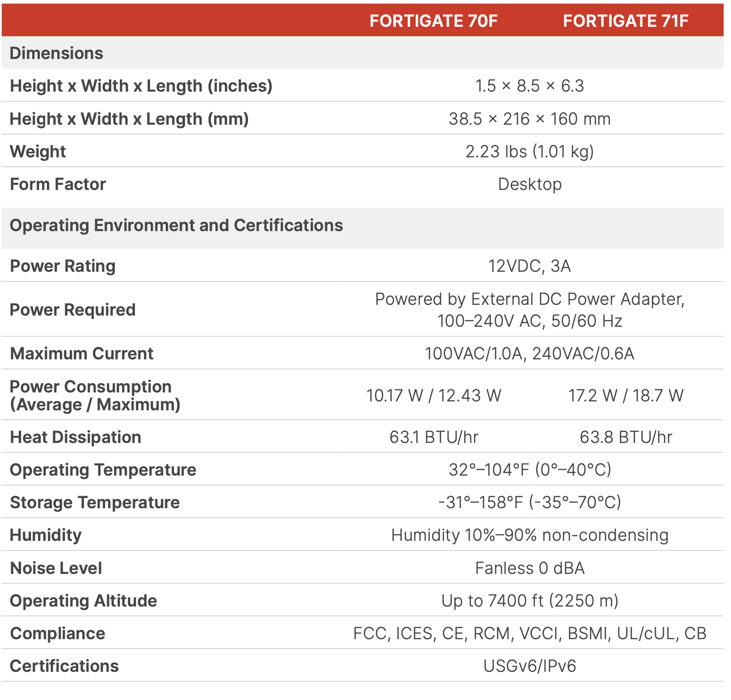The width and height of the screenshot is (731, 700).
Task: Click the Operating Temperature label
Action: pos(103,470)
